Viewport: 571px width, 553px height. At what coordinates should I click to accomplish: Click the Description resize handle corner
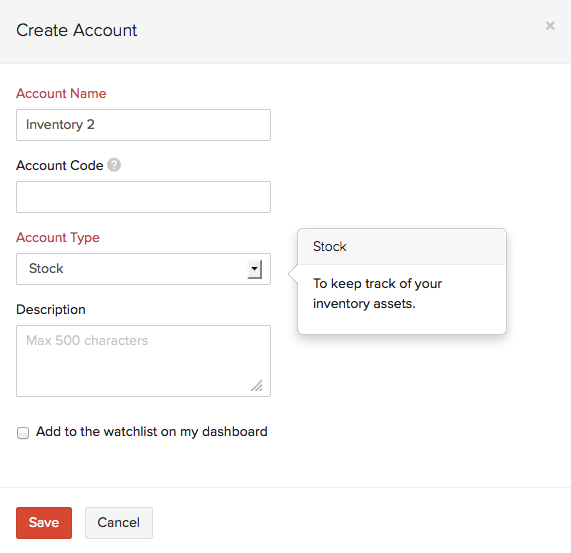(x=256, y=386)
